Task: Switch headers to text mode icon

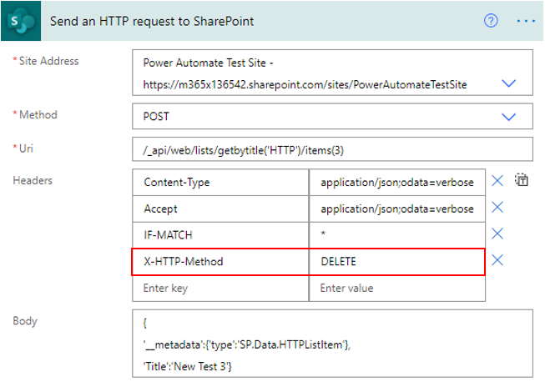Action: tap(522, 180)
